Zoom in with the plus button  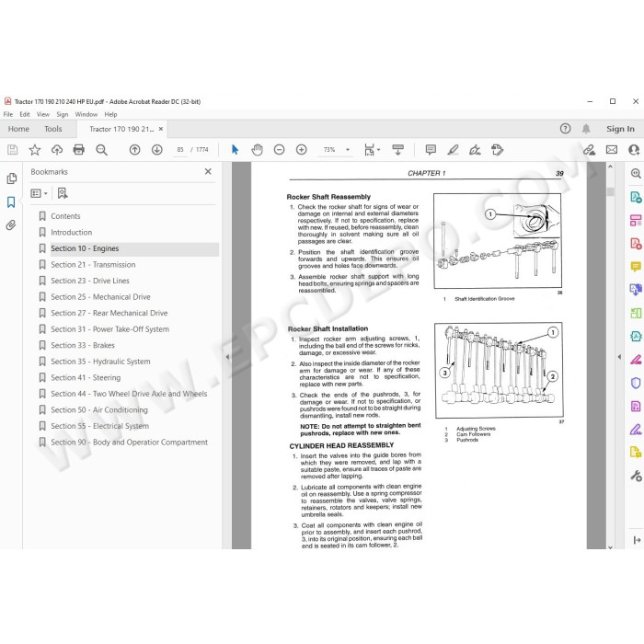[302, 150]
